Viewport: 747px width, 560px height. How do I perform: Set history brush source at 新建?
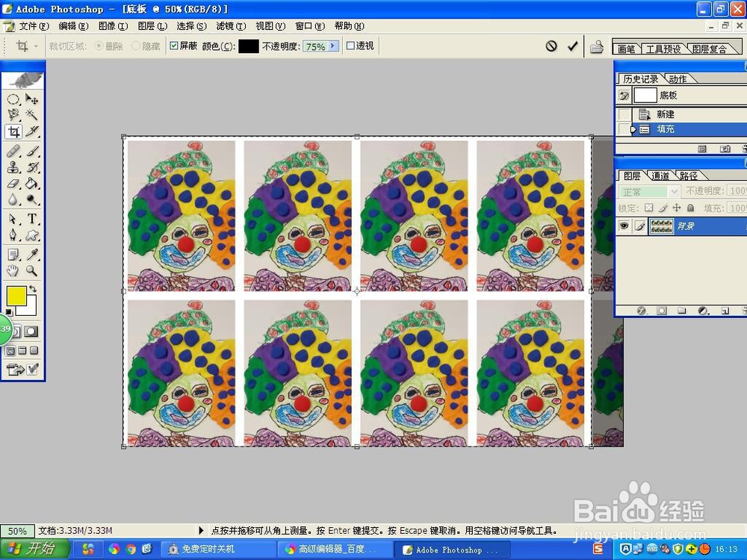[624, 114]
